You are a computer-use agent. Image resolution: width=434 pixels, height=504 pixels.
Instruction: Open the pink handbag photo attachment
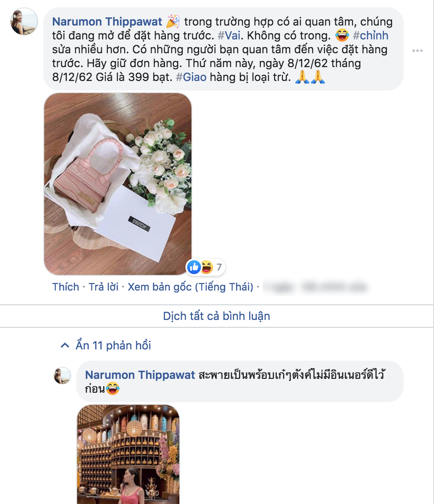point(118,184)
